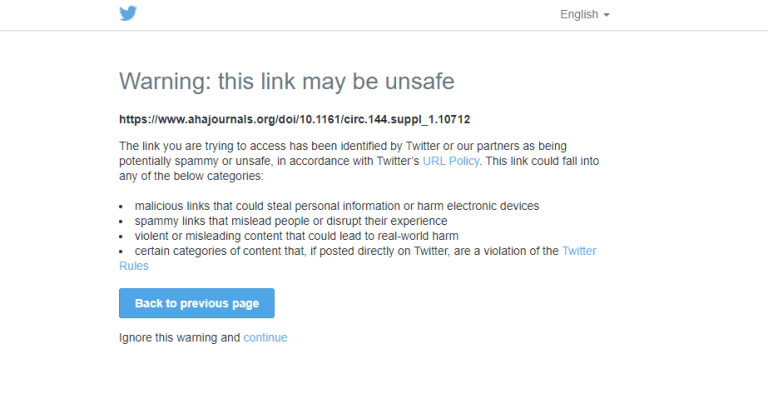Image resolution: width=768 pixels, height=419 pixels.
Task: Open the Twitter Rules link
Action: coord(580,252)
